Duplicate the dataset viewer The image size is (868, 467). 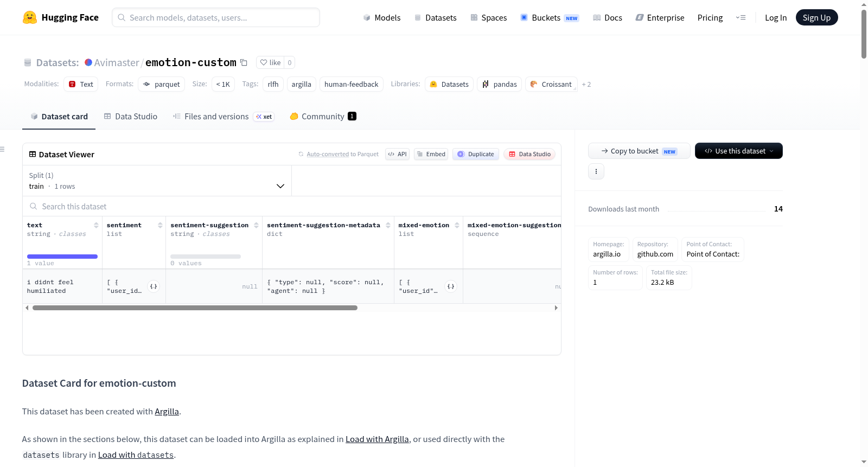(476, 154)
